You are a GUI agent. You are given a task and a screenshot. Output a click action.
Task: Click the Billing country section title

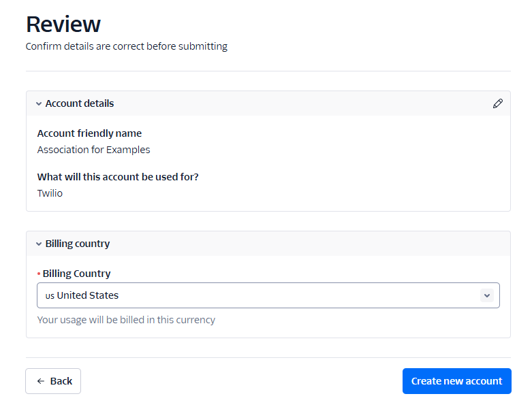(78, 244)
